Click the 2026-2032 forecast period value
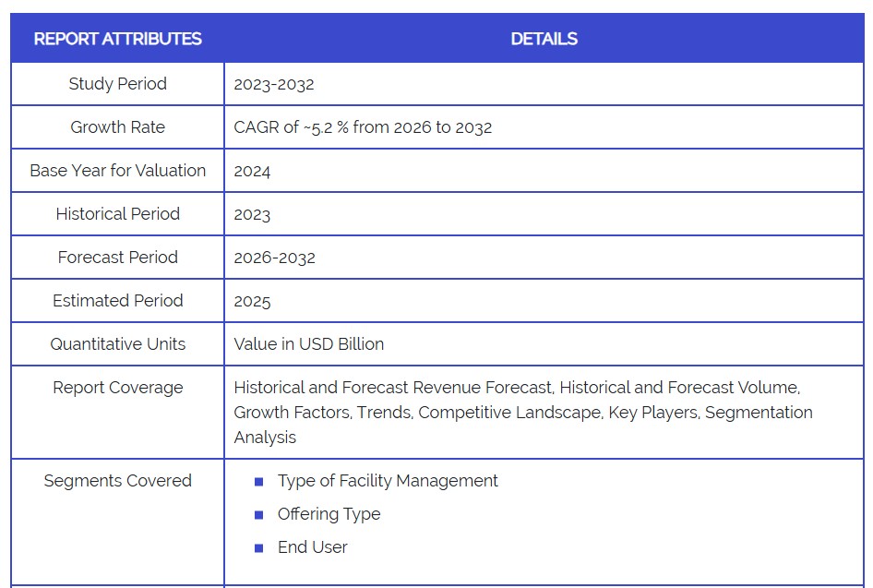This screenshot has width=873, height=588. click(x=274, y=258)
